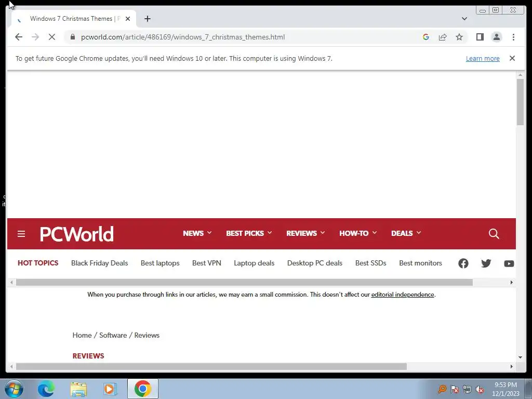This screenshot has height=399, width=532.
Task: View site information via lock icon
Action: (72, 37)
